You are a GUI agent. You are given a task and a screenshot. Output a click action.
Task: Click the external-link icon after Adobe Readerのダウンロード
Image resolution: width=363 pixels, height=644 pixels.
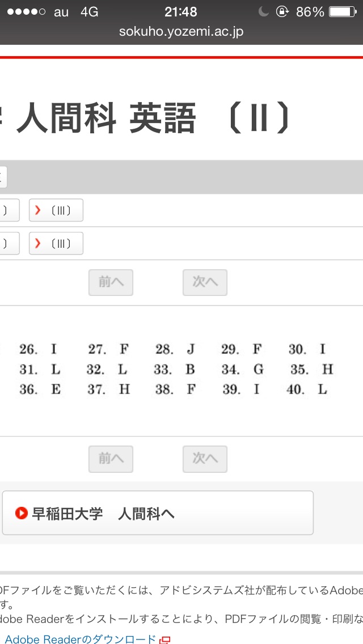[x=165, y=640]
